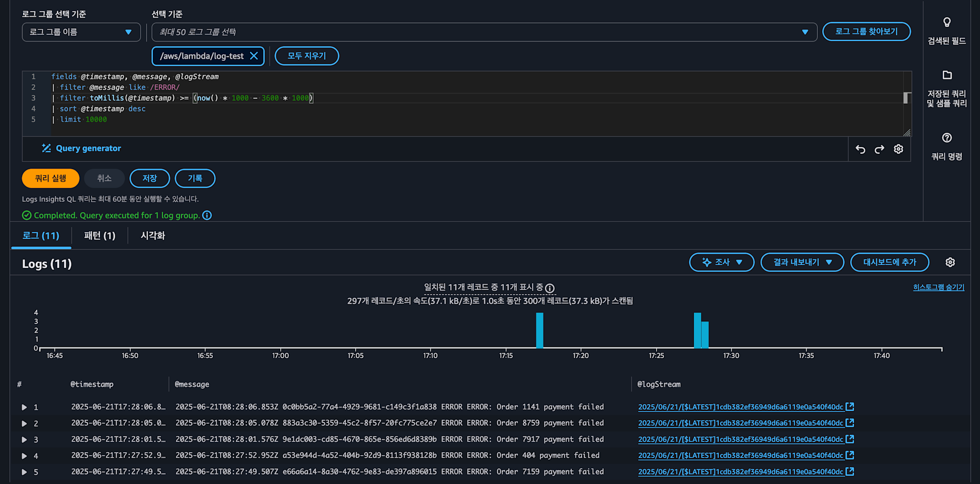Open the 결과 내보내기 dropdown
Screen dimensions: 980x484
tap(802, 263)
